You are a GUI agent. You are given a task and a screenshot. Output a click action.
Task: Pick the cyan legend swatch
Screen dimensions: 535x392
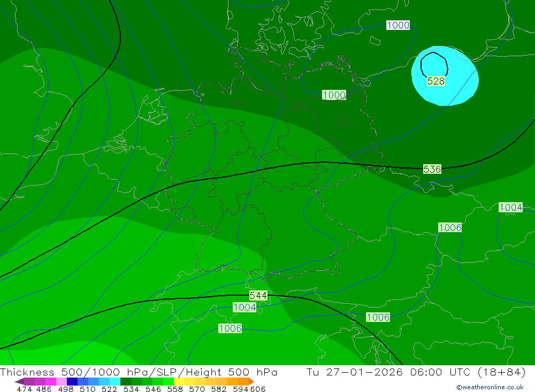point(115,381)
